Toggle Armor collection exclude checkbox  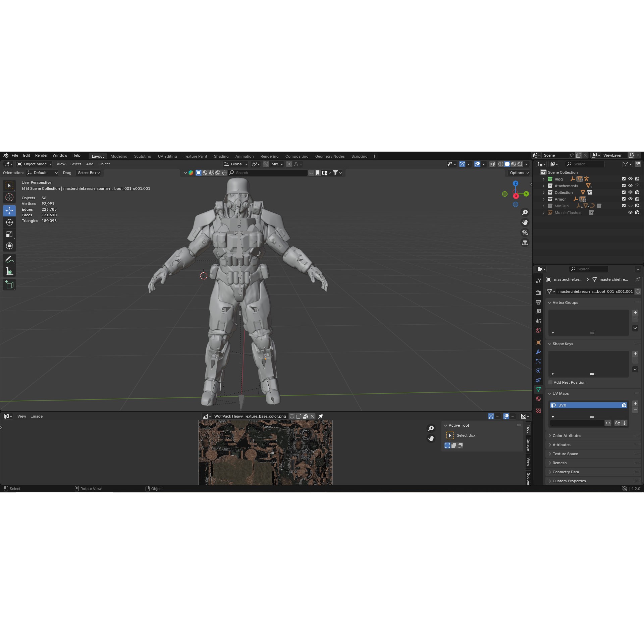click(624, 199)
